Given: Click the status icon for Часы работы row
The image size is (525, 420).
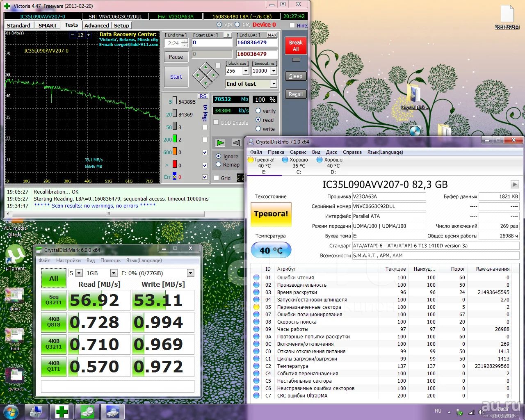Looking at the screenshot, I should pyautogui.click(x=256, y=329).
